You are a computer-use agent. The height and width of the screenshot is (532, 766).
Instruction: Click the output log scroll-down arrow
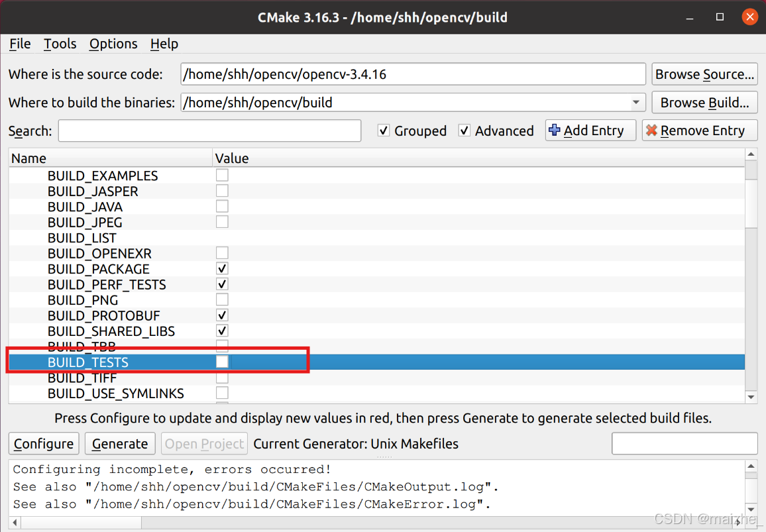coord(751,509)
